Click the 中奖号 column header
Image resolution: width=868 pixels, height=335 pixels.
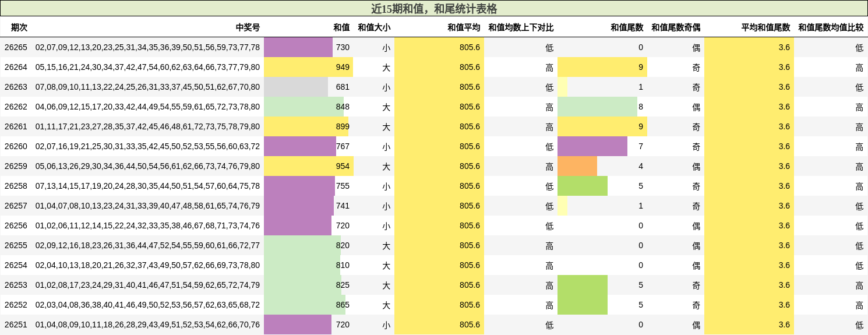(x=248, y=27)
